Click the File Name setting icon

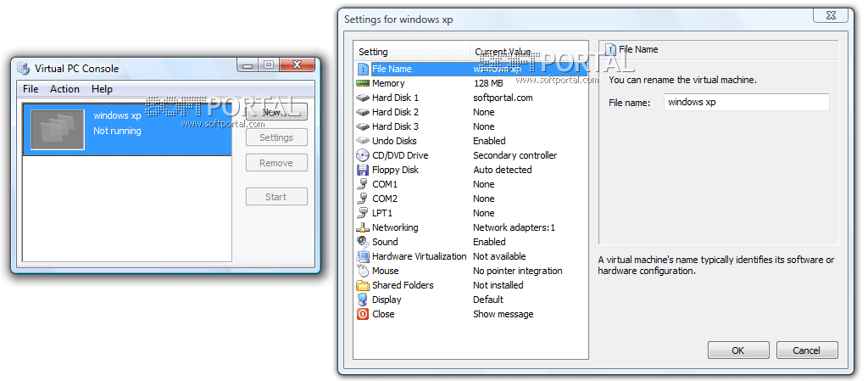363,70
